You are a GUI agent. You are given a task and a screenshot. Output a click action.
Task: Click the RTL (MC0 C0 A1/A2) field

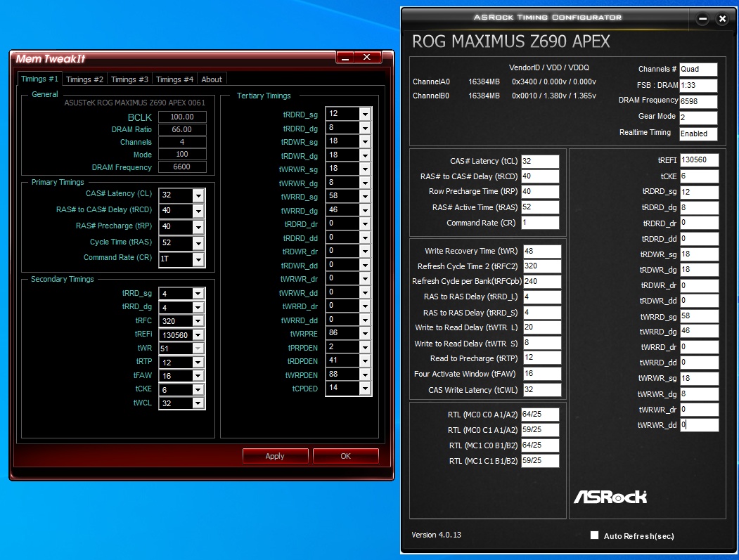[x=540, y=415]
